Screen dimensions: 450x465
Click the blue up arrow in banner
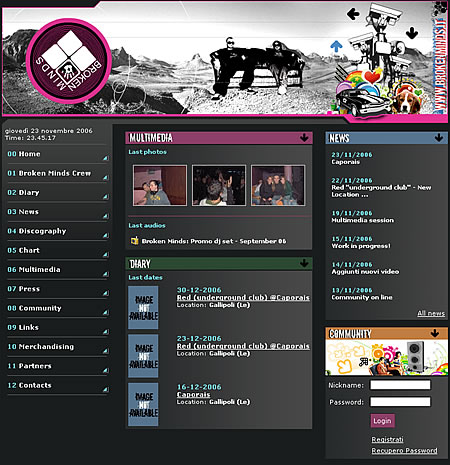[336, 46]
